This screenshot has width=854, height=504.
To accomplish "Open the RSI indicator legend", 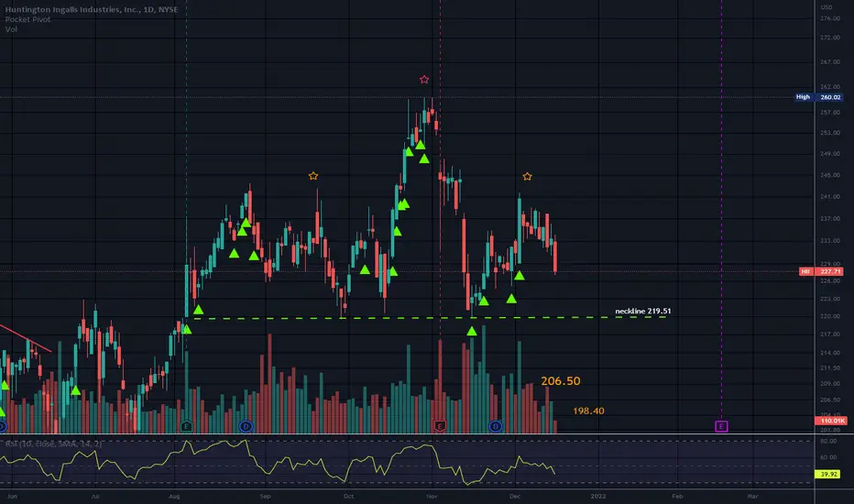I will [53, 444].
